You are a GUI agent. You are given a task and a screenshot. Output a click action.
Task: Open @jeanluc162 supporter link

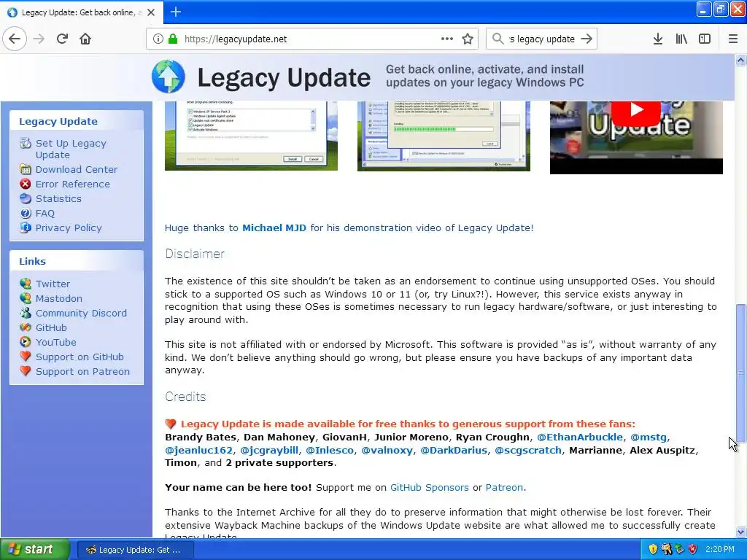198,450
